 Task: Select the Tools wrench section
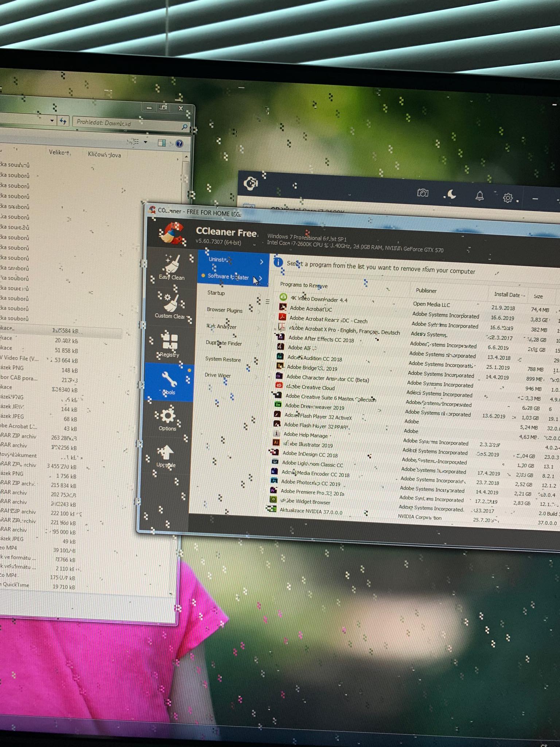point(169,383)
